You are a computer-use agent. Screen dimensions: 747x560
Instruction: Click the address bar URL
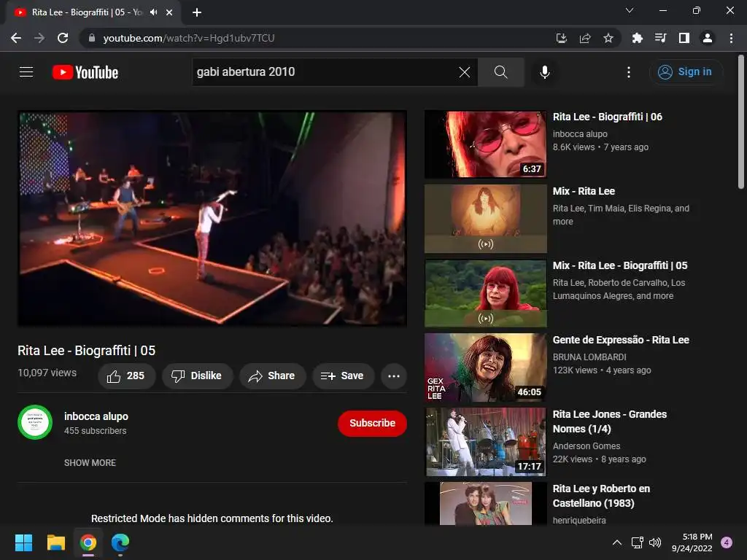(189, 38)
